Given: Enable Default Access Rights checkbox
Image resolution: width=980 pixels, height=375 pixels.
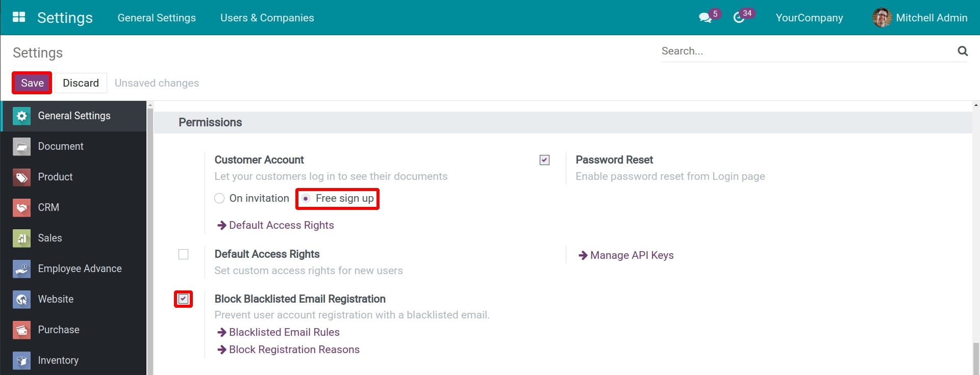Looking at the screenshot, I should pos(184,254).
